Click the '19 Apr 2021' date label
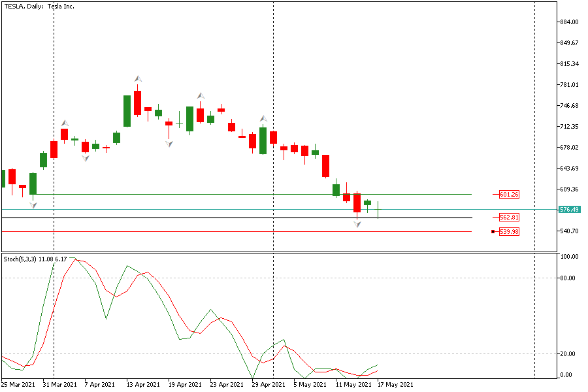Image resolution: width=588 pixels, height=392 pixels. [x=185, y=385]
